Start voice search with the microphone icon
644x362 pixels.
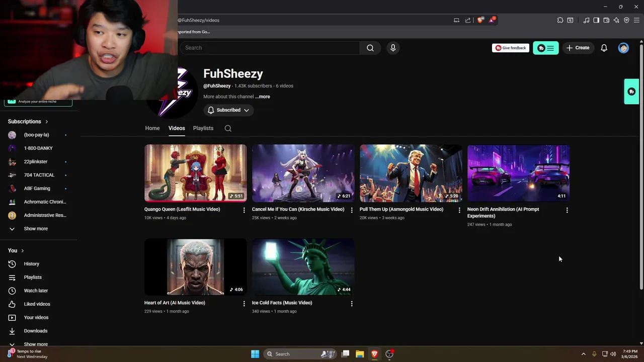tap(393, 48)
